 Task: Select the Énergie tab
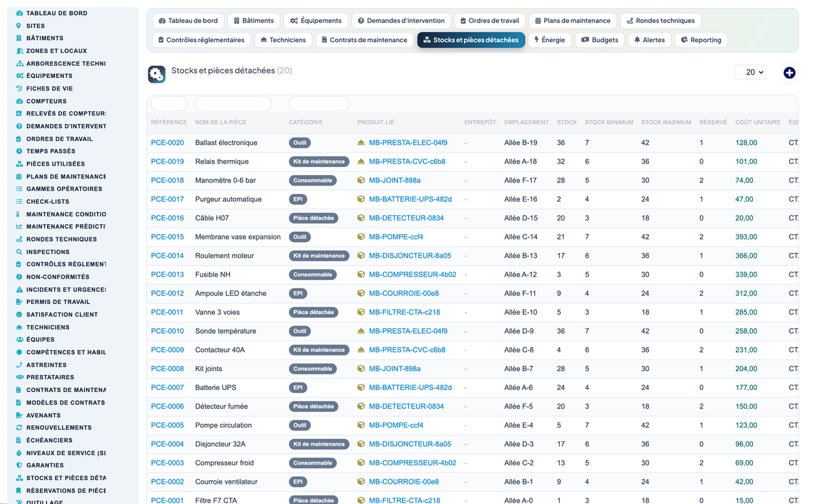click(x=549, y=40)
